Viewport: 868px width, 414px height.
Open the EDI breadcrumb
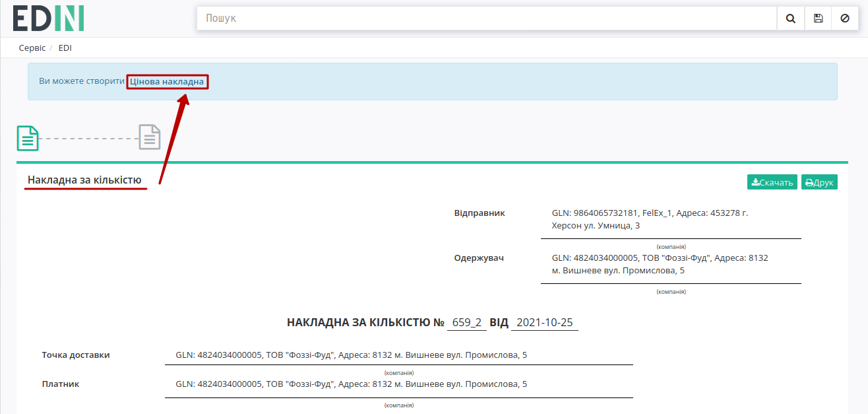65,48
